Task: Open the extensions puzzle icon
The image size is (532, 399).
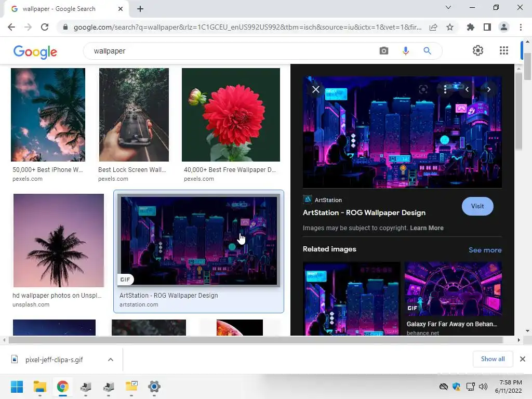Action: click(x=470, y=27)
